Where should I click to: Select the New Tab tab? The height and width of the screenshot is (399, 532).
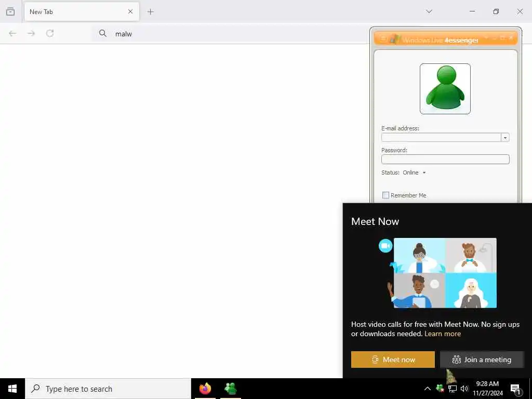pyautogui.click(x=82, y=12)
